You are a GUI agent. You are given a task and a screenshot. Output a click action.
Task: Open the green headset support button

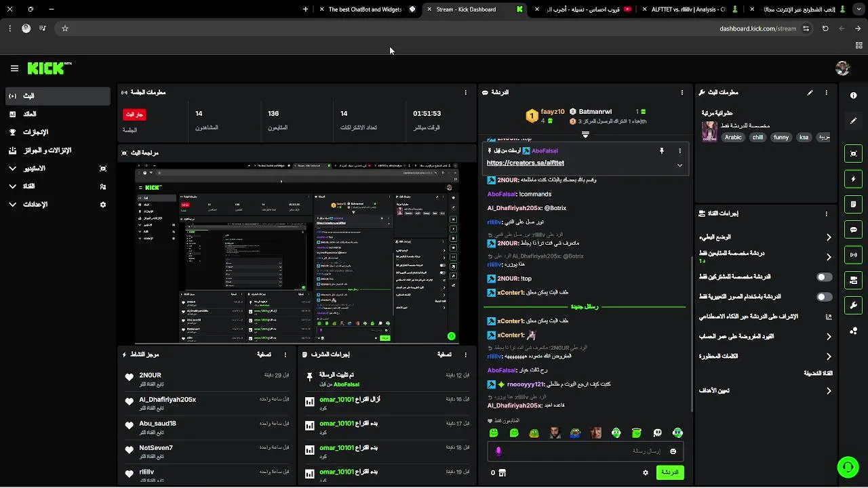pos(847,467)
